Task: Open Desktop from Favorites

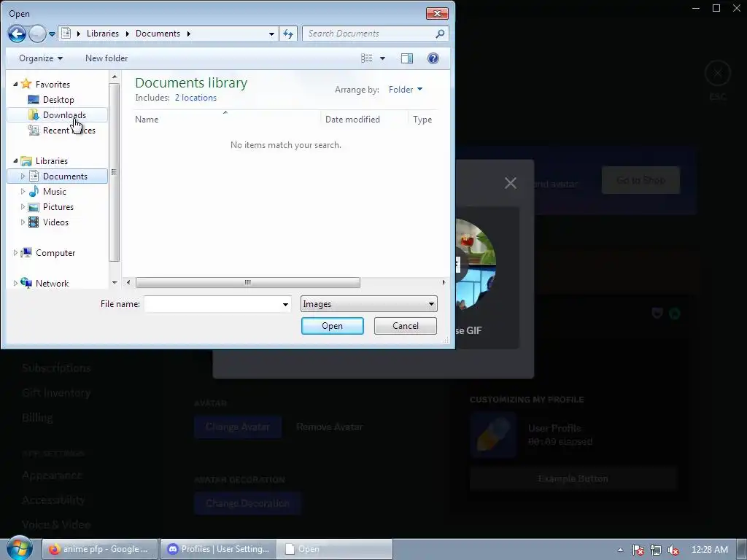Action: point(58,99)
